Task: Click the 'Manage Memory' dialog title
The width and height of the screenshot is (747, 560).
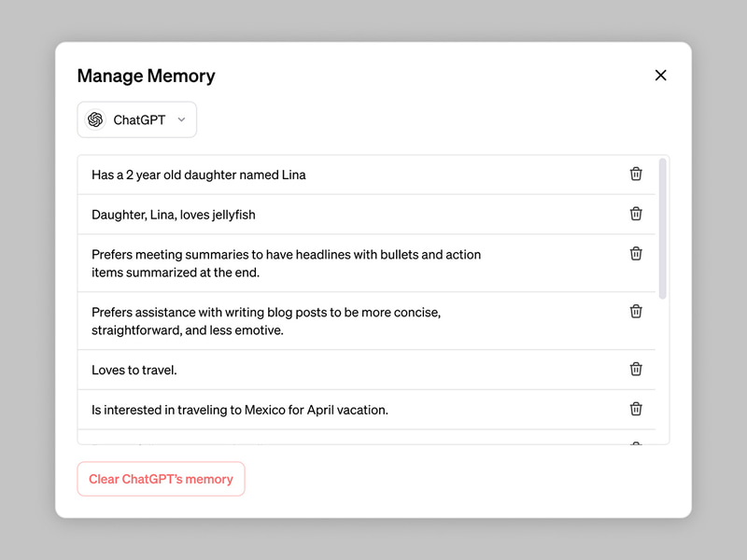Action: [x=147, y=77]
